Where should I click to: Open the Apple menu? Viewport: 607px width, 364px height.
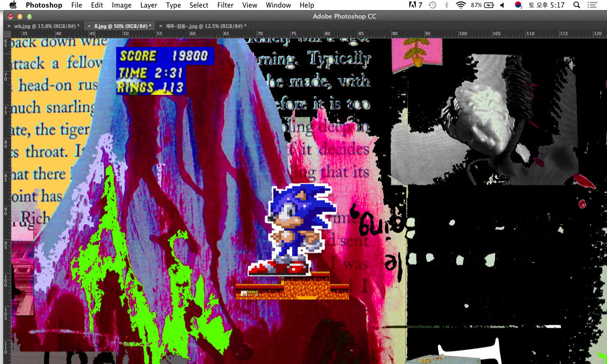coord(13,5)
